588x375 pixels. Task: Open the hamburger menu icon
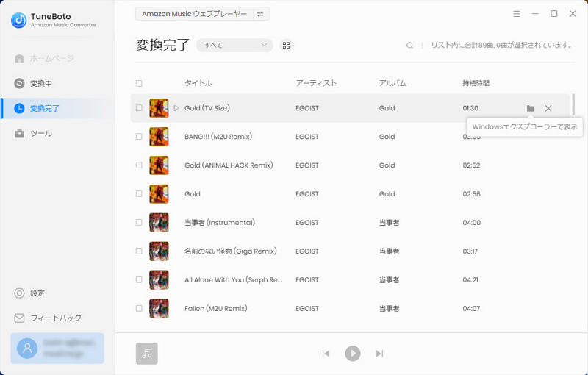(517, 14)
